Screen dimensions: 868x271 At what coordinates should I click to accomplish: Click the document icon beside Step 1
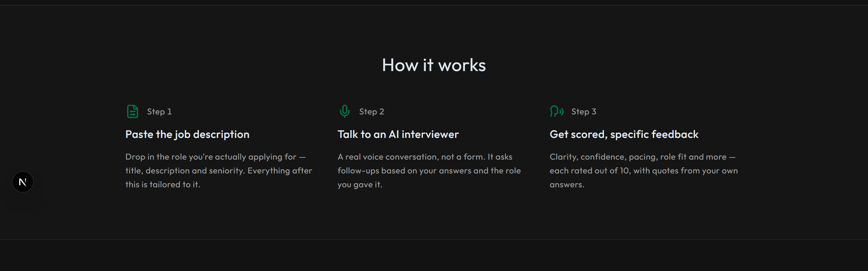132,111
